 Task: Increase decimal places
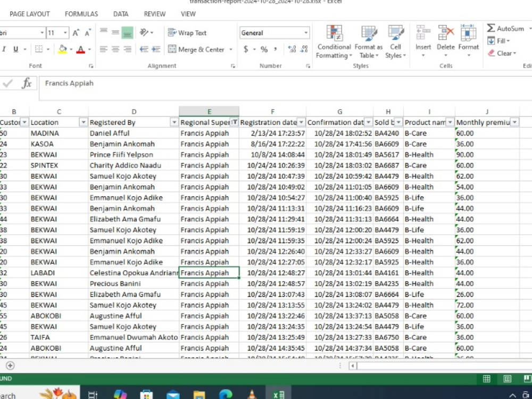[x=292, y=49]
